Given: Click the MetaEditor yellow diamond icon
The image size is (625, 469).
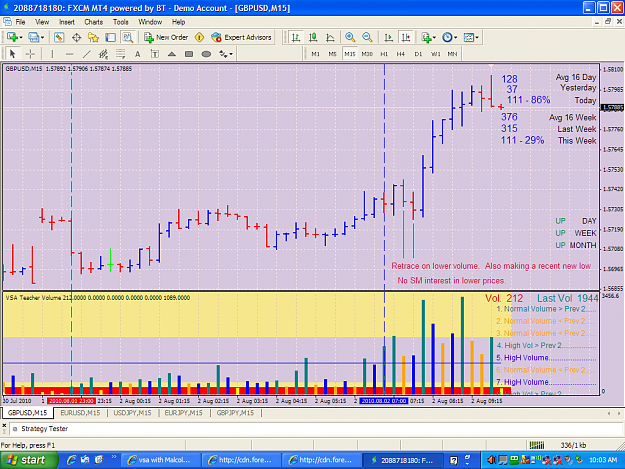Looking at the screenshot, I should coord(199,37).
